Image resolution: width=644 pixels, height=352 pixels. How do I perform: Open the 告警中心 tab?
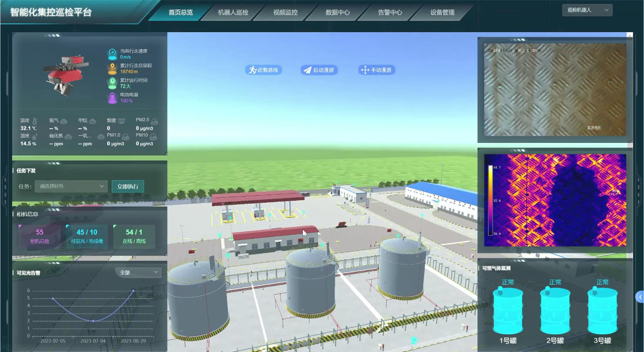390,13
